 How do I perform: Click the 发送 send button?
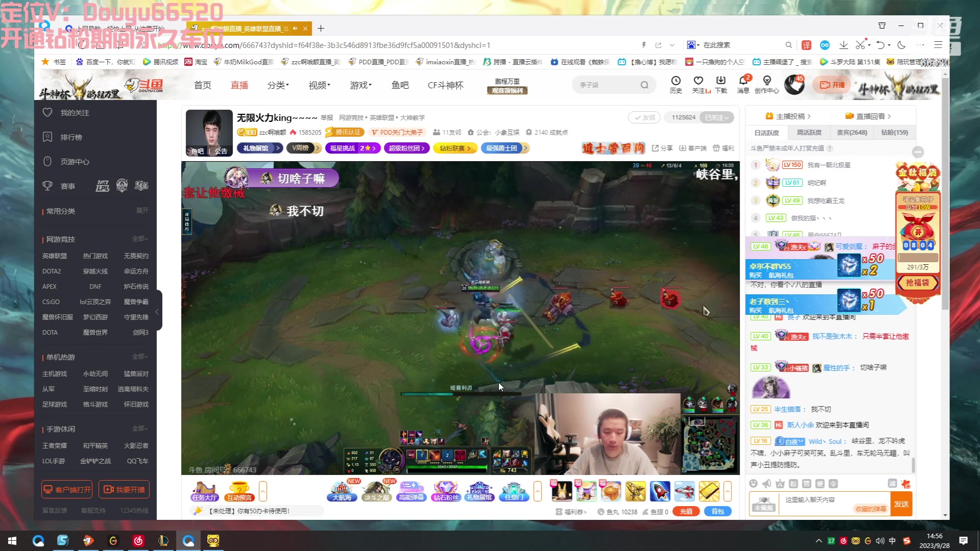pyautogui.click(x=901, y=504)
